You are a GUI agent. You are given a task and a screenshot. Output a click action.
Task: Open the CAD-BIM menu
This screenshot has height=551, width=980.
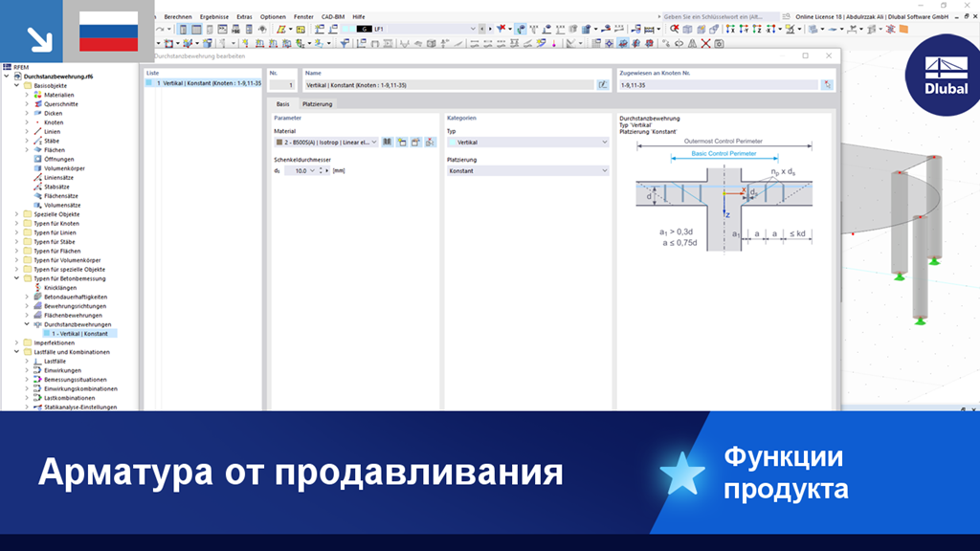coord(332,17)
